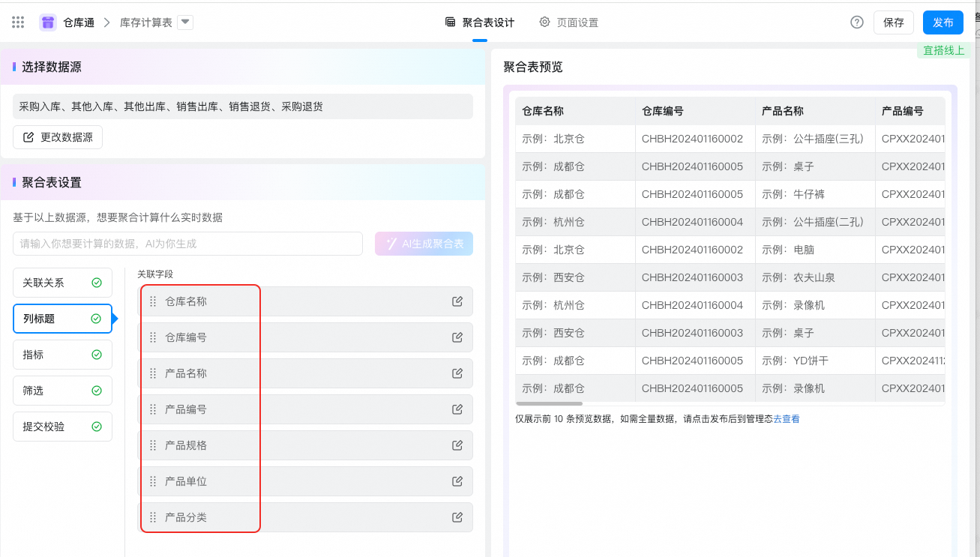Click the 直搭线上 green badge
The width and height of the screenshot is (980, 557).
click(x=943, y=50)
